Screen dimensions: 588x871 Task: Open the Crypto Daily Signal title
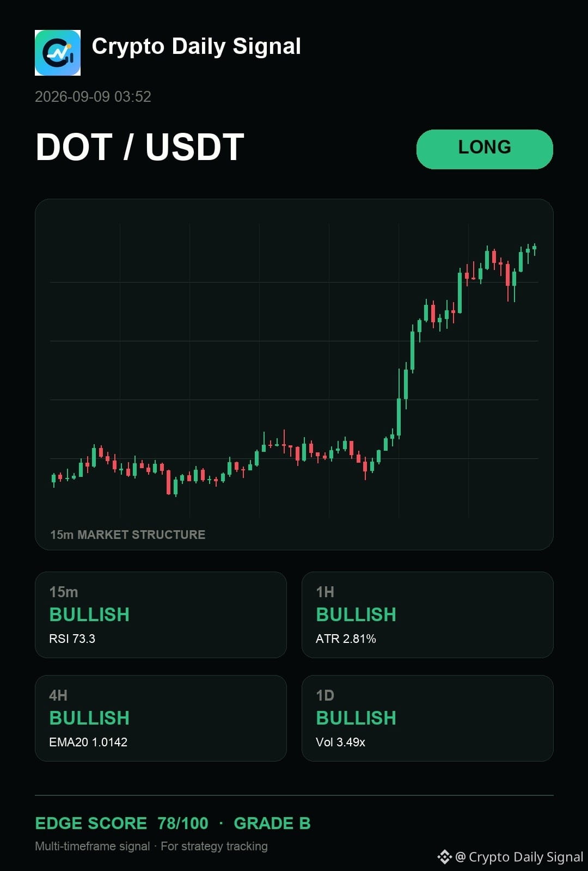click(196, 47)
